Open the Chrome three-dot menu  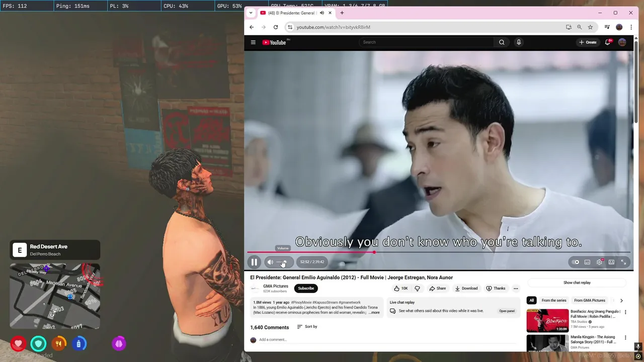[x=631, y=27]
